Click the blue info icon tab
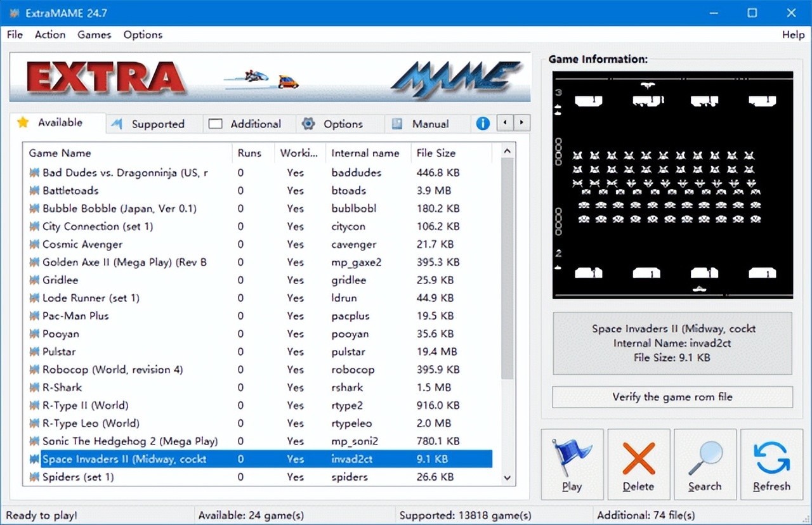This screenshot has height=525, width=812. 483,124
